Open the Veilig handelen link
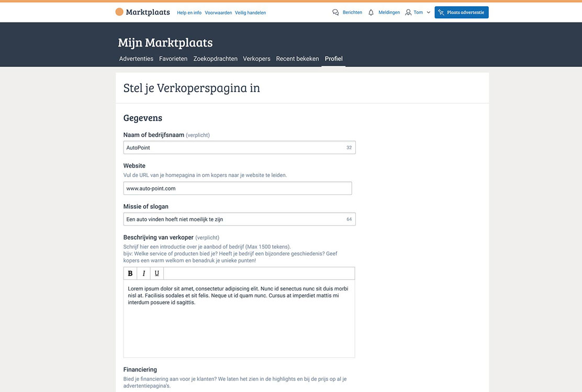Image resolution: width=582 pixels, height=392 pixels. [x=250, y=13]
